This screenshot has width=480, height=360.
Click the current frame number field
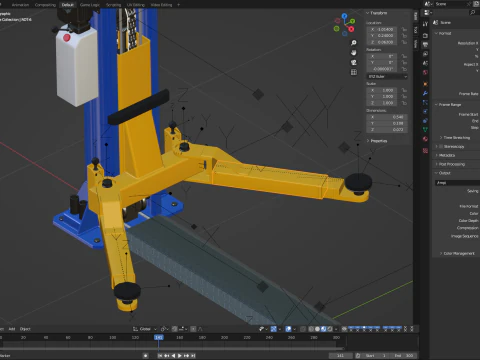click(340, 356)
